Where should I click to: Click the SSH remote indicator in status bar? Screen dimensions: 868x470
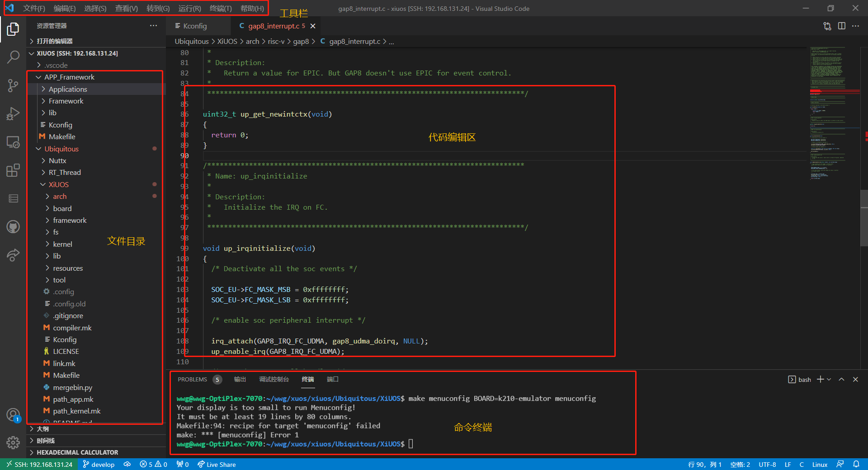coord(39,465)
